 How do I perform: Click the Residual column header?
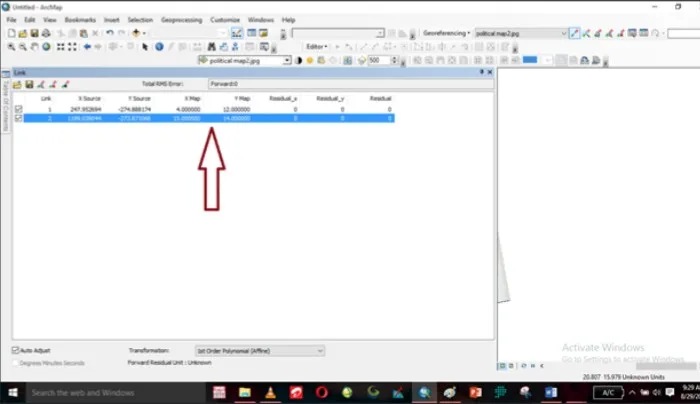[380, 98]
